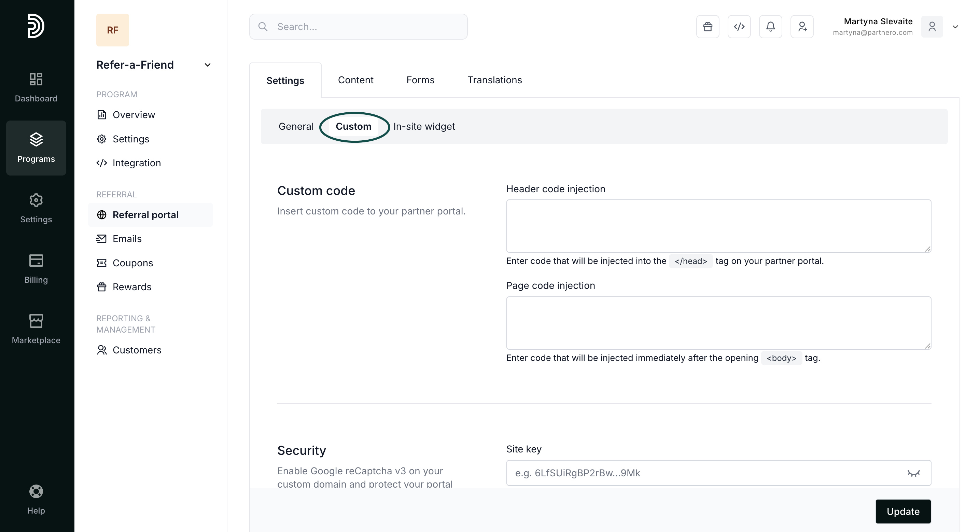The width and height of the screenshot is (980, 532).
Task: Open Marketplace in the sidebar
Action: [x=36, y=329]
